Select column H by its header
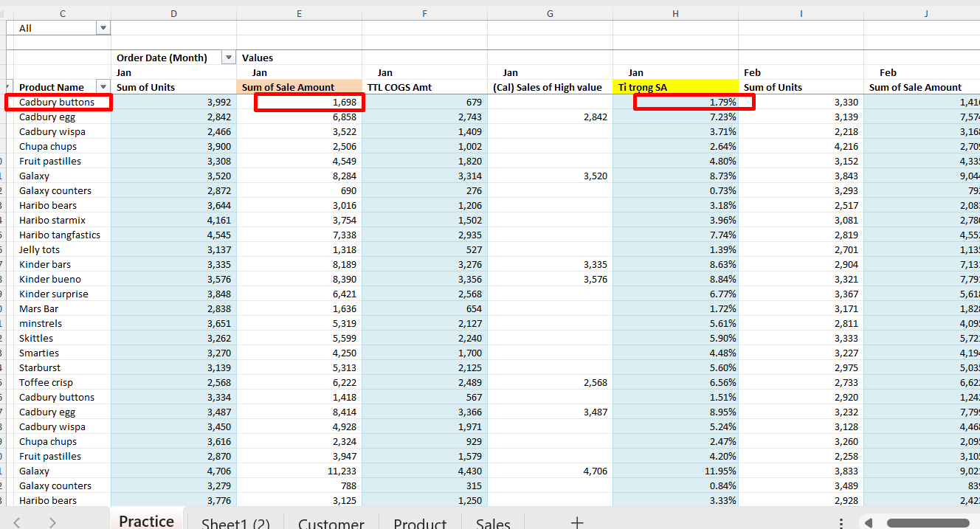Screen dimensions: 980x529 pyautogui.click(x=675, y=13)
